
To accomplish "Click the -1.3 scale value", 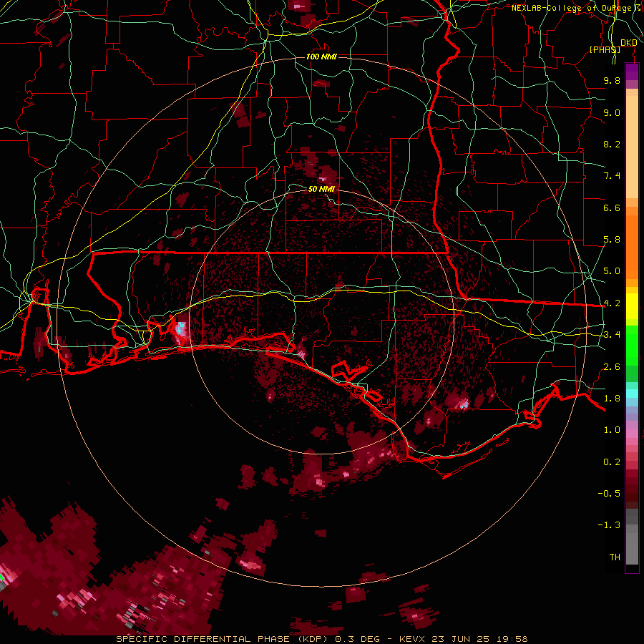I will tap(609, 525).
